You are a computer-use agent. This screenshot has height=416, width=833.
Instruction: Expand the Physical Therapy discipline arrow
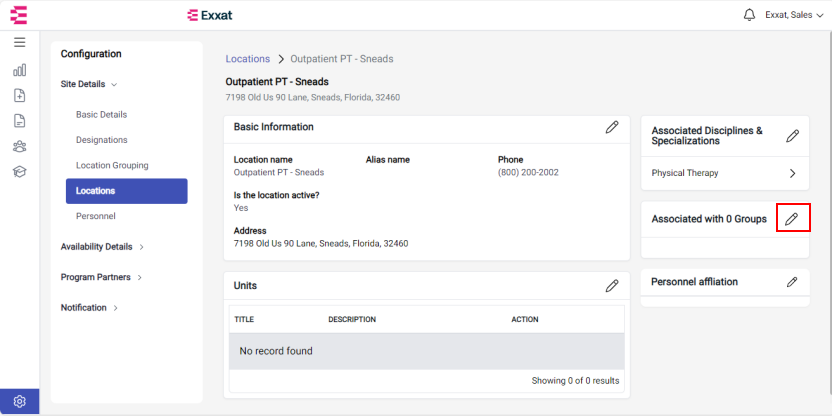click(793, 173)
